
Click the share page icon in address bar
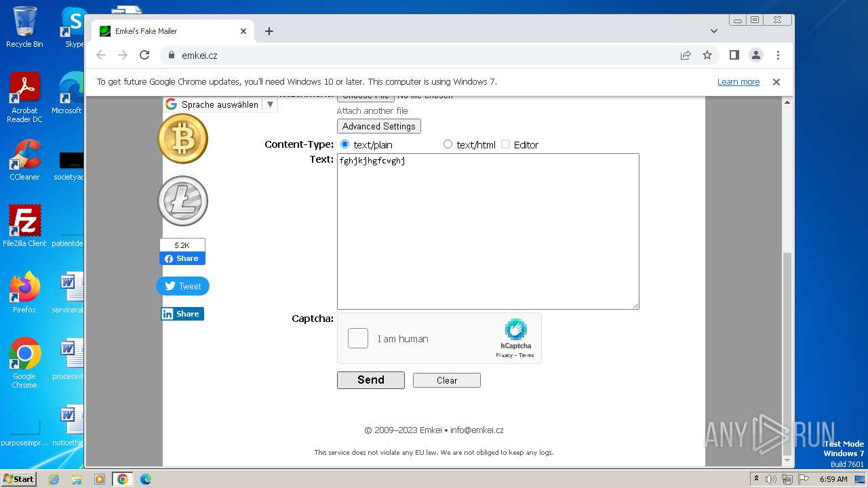pyautogui.click(x=686, y=55)
